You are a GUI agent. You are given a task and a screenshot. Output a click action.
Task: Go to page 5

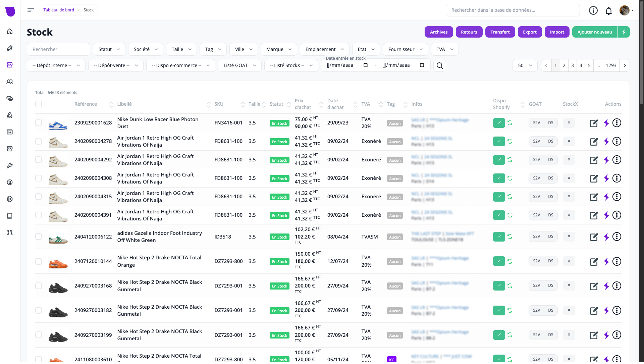tap(589, 65)
